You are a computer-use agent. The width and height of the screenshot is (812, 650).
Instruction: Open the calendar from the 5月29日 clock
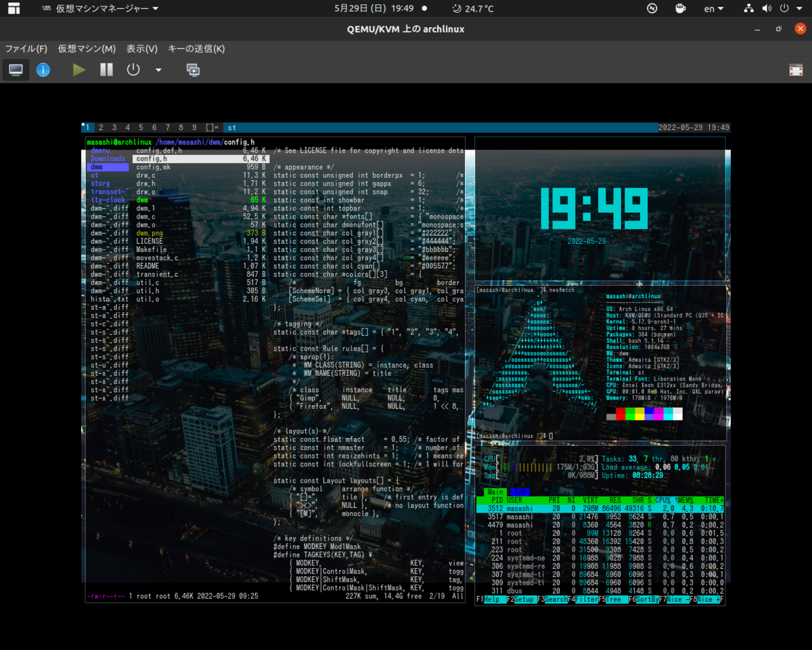point(374,9)
